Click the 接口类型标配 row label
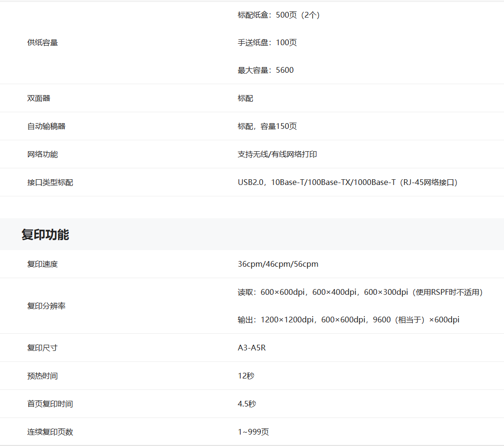Screen dimensions: 504x446 click(x=50, y=183)
